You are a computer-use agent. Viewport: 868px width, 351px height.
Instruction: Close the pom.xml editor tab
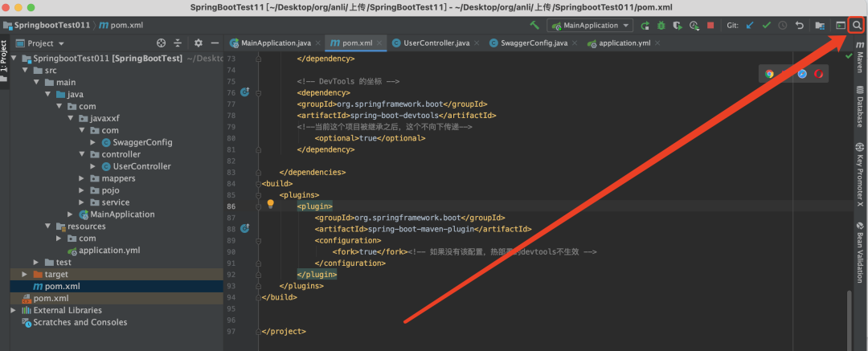tap(379, 43)
